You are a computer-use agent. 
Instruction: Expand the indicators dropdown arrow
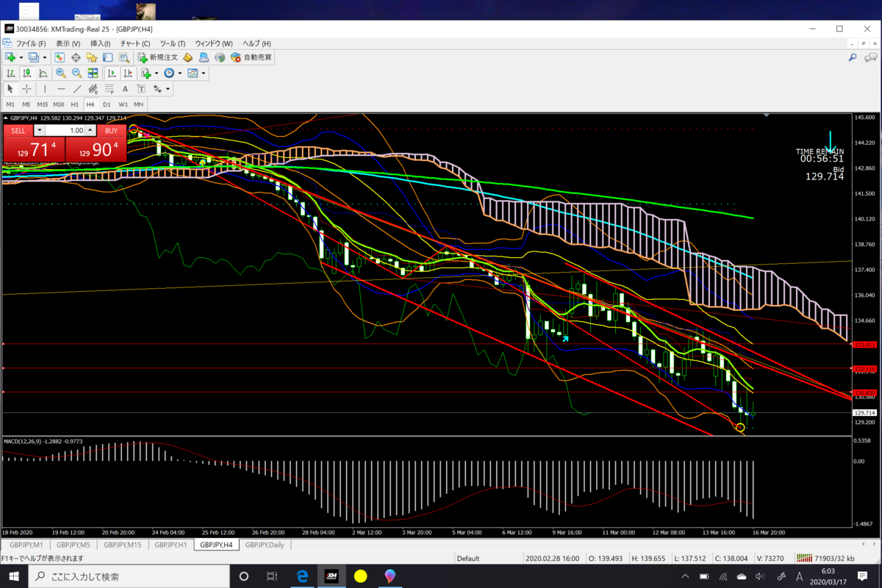(157, 73)
